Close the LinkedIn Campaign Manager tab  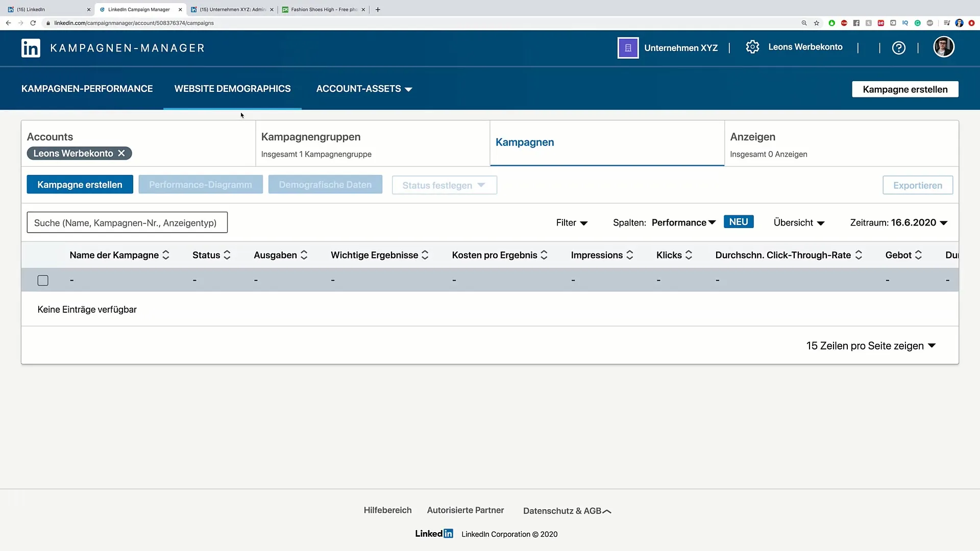click(x=180, y=9)
